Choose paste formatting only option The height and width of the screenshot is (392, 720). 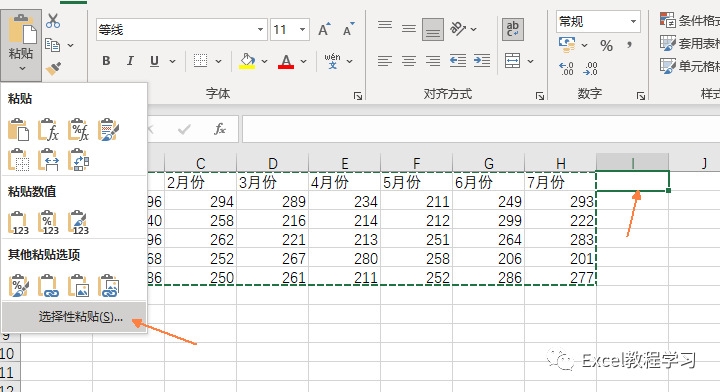[x=18, y=286]
